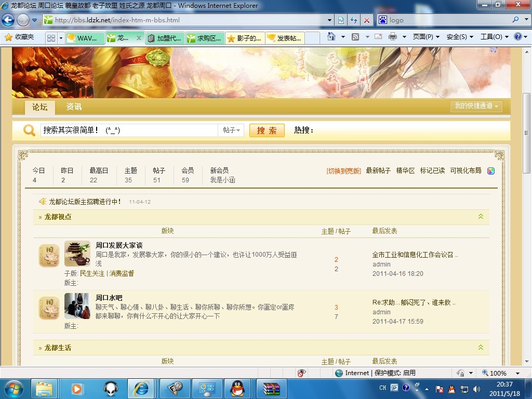Switch to the WAV... tab
The image size is (532, 399).
tap(85, 38)
